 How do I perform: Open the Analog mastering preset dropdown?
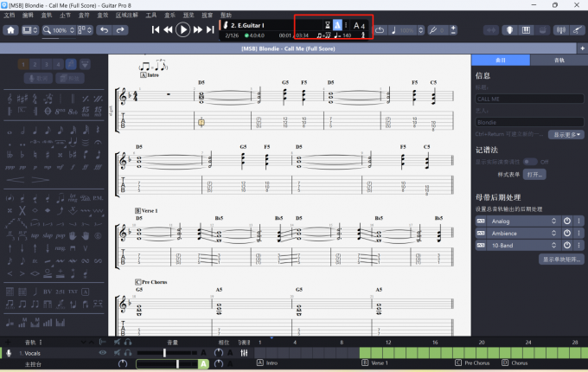pyautogui.click(x=553, y=221)
